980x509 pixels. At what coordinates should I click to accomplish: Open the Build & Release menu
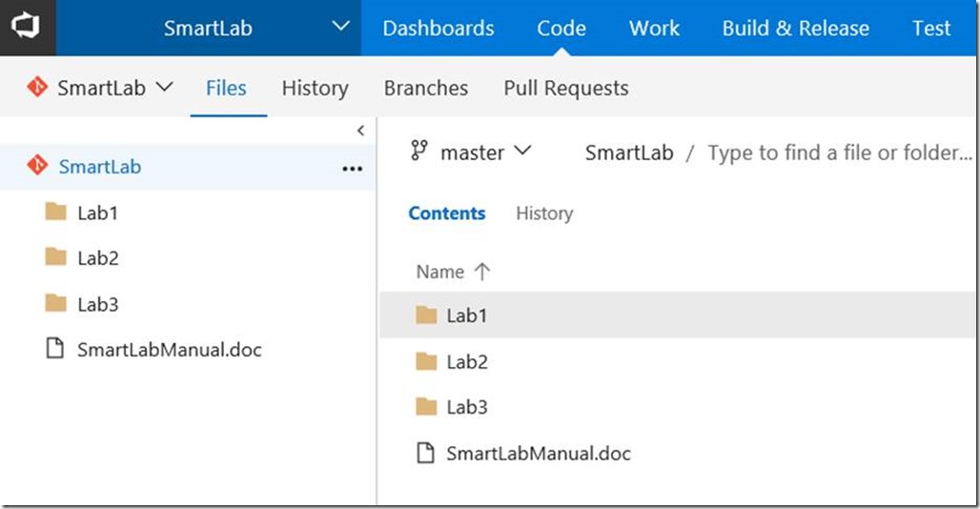(795, 28)
